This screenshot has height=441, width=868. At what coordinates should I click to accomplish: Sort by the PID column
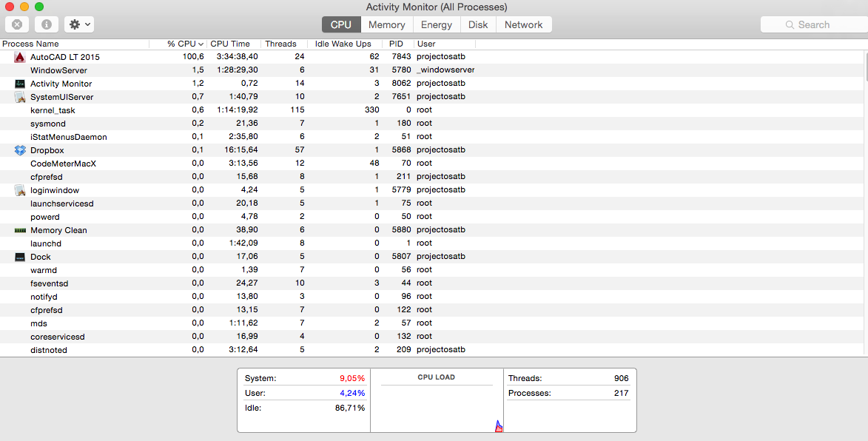coord(399,44)
